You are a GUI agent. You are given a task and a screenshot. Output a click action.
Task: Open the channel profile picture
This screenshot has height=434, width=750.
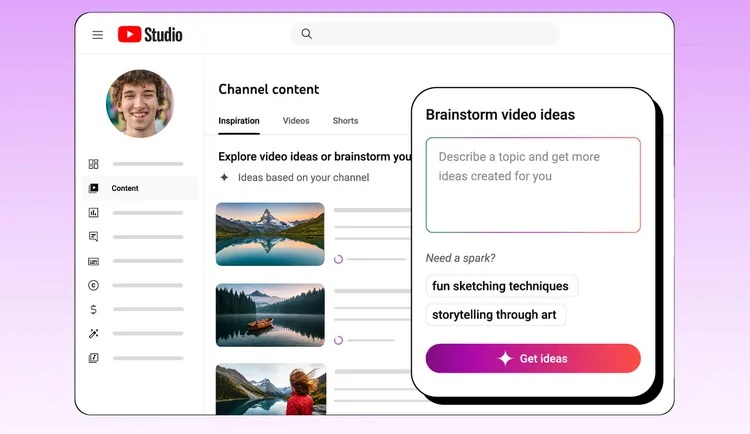coord(140,104)
